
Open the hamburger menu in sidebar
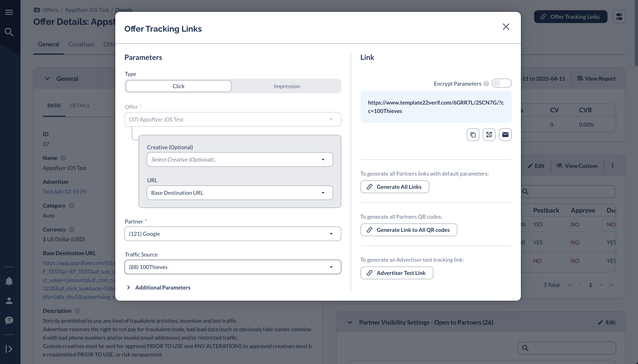(x=9, y=12)
